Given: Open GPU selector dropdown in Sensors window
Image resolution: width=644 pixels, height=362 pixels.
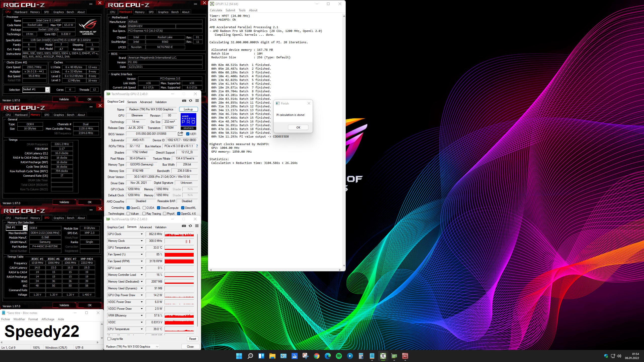Looking at the screenshot, I should (132, 347).
